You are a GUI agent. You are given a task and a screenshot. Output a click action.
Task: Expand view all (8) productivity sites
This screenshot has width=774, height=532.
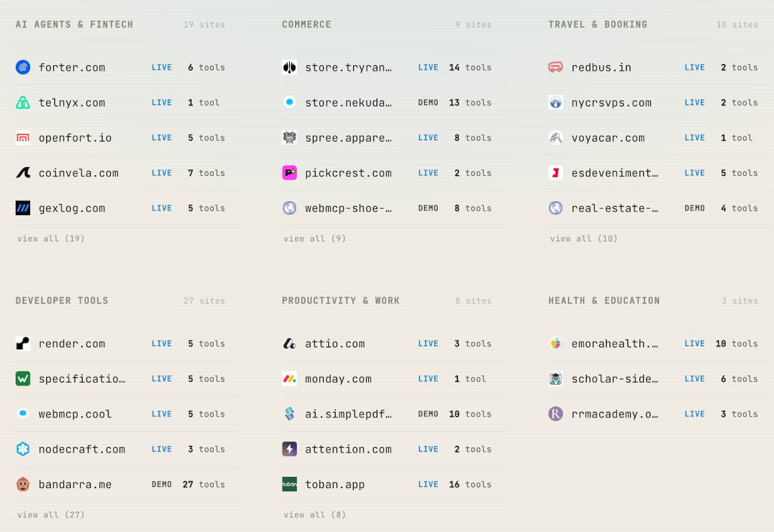click(x=314, y=514)
